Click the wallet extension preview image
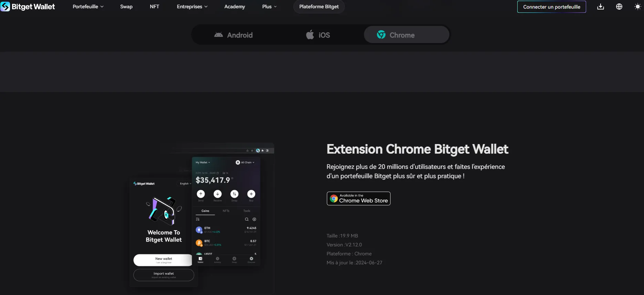This screenshot has height=295, width=644. coord(202,218)
